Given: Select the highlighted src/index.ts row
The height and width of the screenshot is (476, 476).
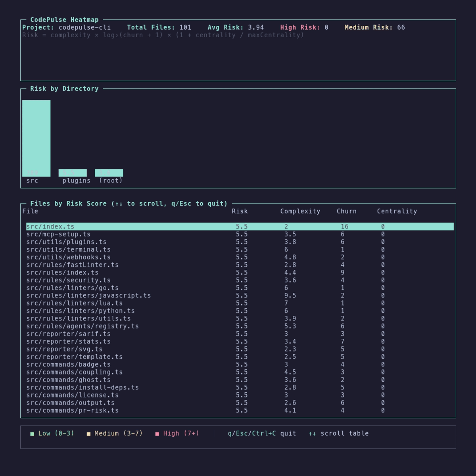Looking at the screenshot, I should pyautogui.click(x=240, y=226).
